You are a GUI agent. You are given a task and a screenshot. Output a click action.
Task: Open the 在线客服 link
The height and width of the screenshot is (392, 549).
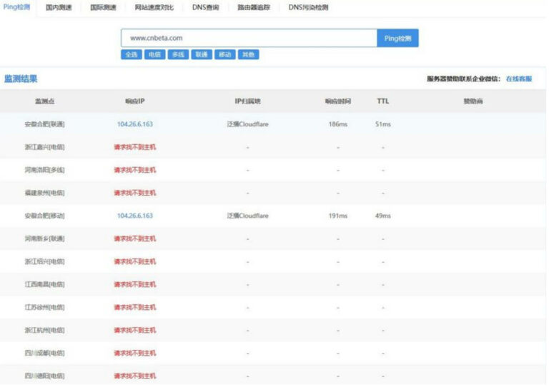tap(519, 79)
